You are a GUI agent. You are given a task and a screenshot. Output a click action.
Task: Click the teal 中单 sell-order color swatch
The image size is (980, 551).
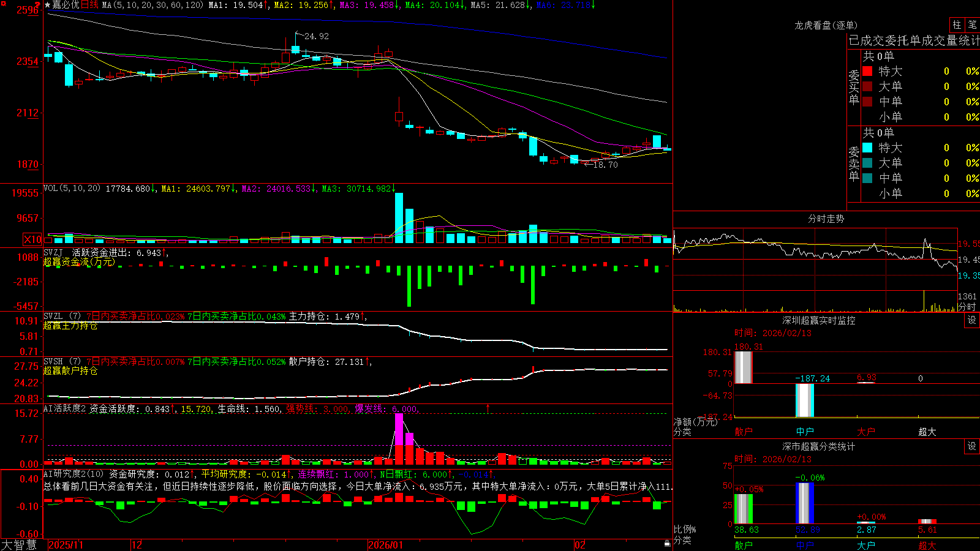(x=867, y=178)
